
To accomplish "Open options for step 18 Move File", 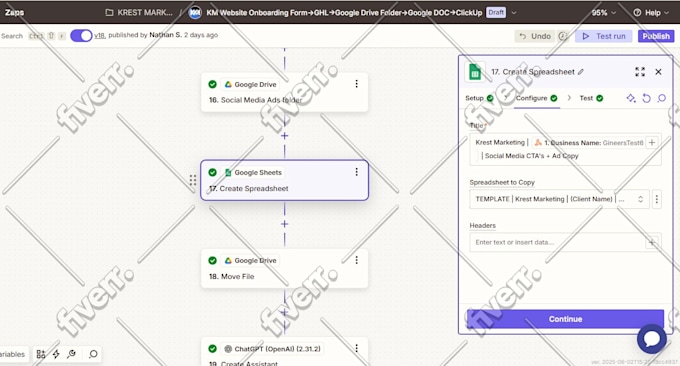I will pos(356,260).
